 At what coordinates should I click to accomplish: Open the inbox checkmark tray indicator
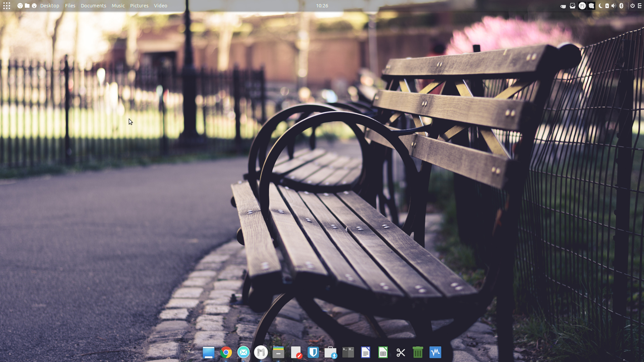point(573,6)
